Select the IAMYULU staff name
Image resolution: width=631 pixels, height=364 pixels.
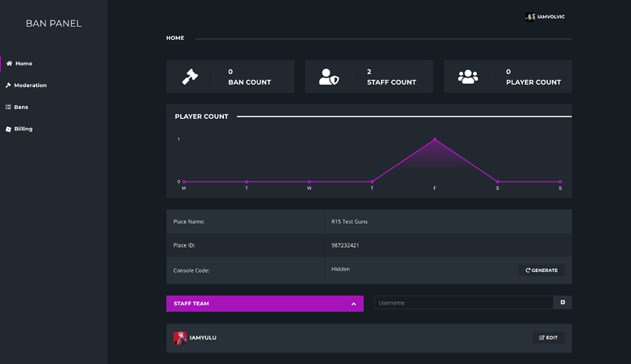[203, 337]
